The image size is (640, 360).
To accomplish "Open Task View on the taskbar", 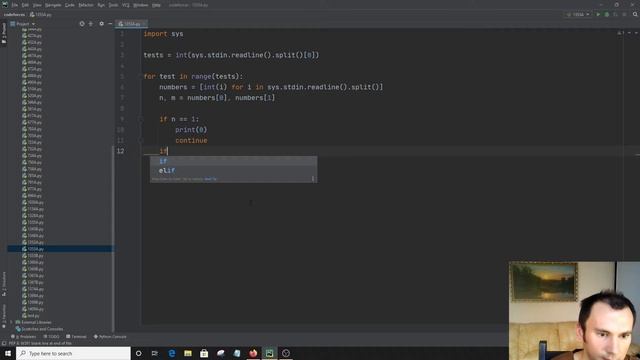I will (155, 353).
